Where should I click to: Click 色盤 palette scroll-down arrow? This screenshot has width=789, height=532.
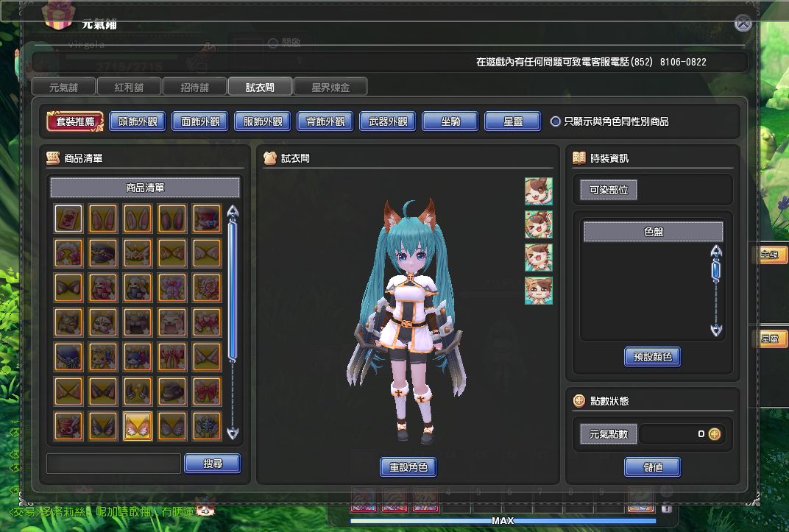(716, 330)
